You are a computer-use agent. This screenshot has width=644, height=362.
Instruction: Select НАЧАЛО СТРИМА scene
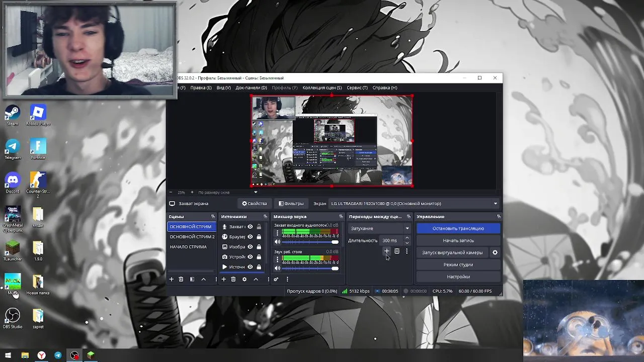(192, 247)
